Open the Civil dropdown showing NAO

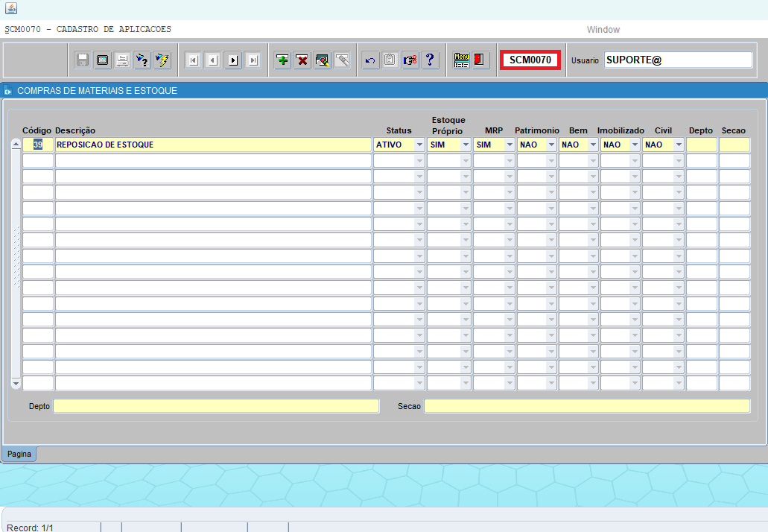point(679,145)
